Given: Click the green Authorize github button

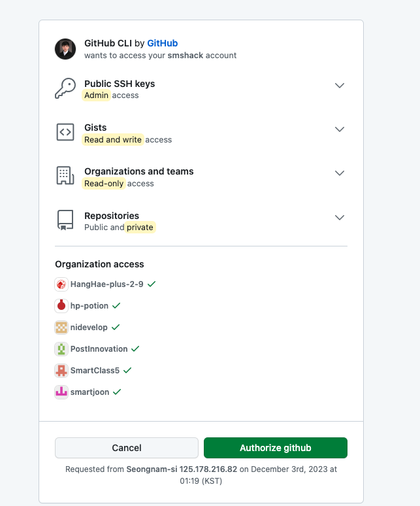Looking at the screenshot, I should [275, 448].
